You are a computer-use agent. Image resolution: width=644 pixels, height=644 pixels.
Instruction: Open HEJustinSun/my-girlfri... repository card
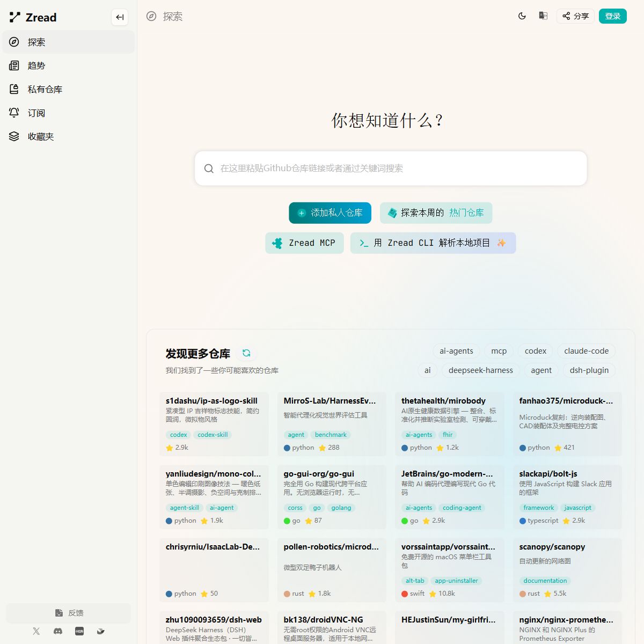point(450,627)
